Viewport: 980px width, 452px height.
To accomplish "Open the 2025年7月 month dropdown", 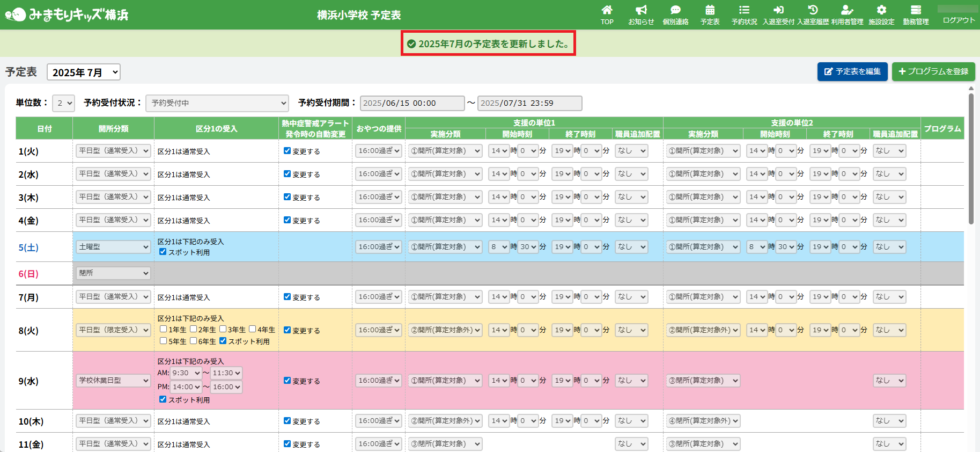I will coord(84,72).
